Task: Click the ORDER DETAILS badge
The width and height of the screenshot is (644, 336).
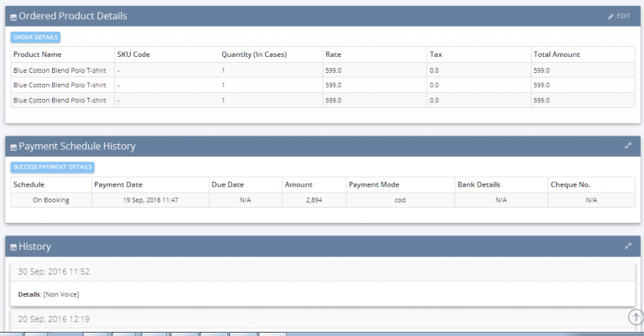Action: (x=35, y=38)
